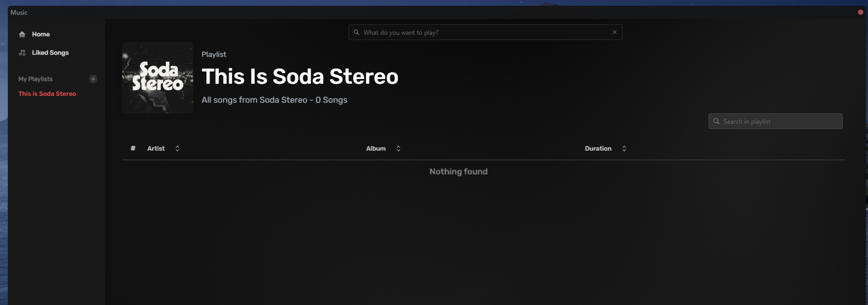Toggle sort arrows next to Album column
868x305 pixels.
coord(398,149)
